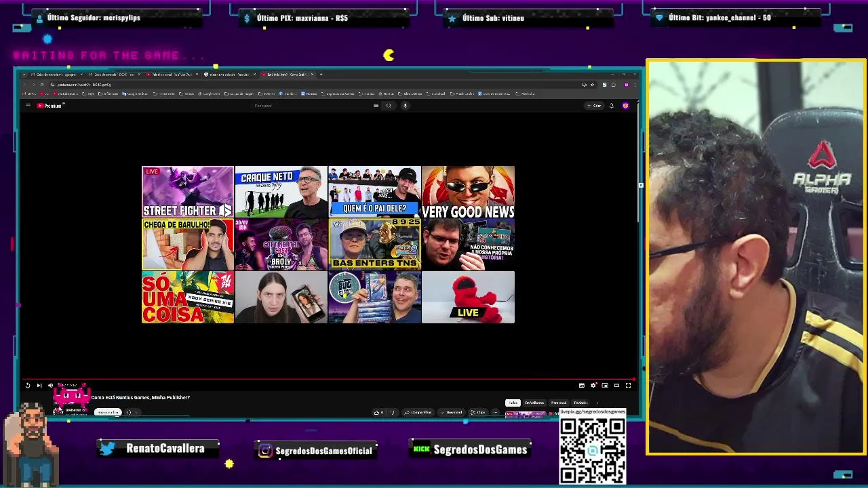Show more filter chips with right chevron
The width and height of the screenshot is (868, 488).
[x=597, y=403]
